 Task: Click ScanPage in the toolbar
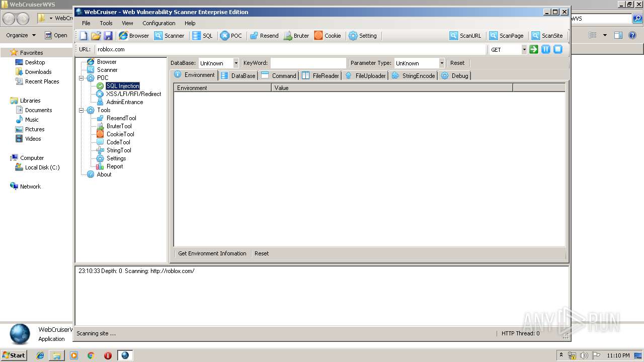(x=507, y=36)
